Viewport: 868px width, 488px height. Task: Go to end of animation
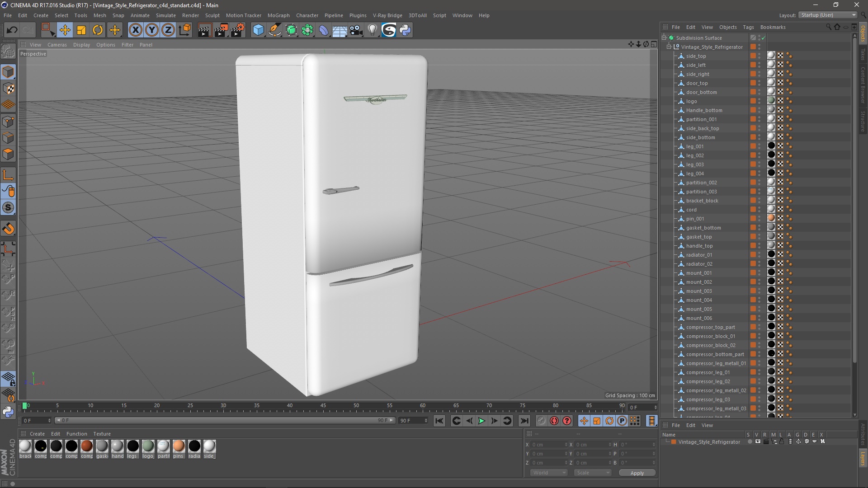click(x=524, y=421)
